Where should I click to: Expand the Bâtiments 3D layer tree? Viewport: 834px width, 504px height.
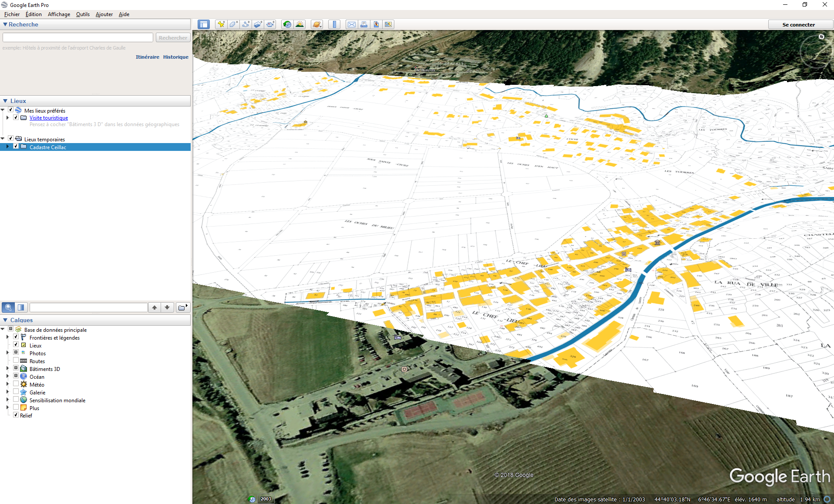pyautogui.click(x=7, y=368)
